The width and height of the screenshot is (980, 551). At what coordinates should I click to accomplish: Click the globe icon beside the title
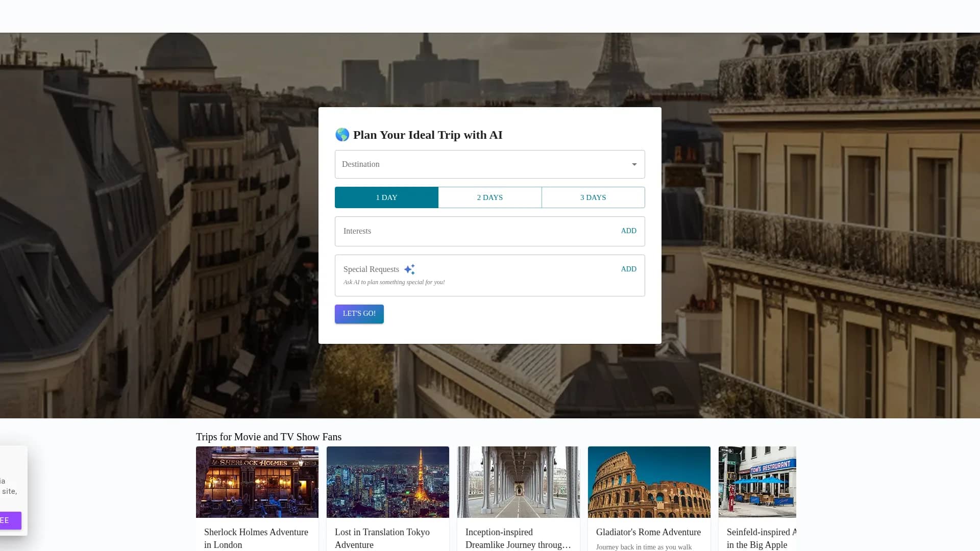[342, 135]
